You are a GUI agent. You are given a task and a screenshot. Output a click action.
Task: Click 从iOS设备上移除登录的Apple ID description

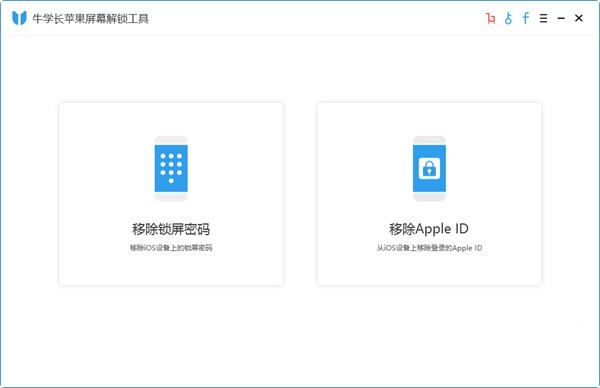[429, 248]
